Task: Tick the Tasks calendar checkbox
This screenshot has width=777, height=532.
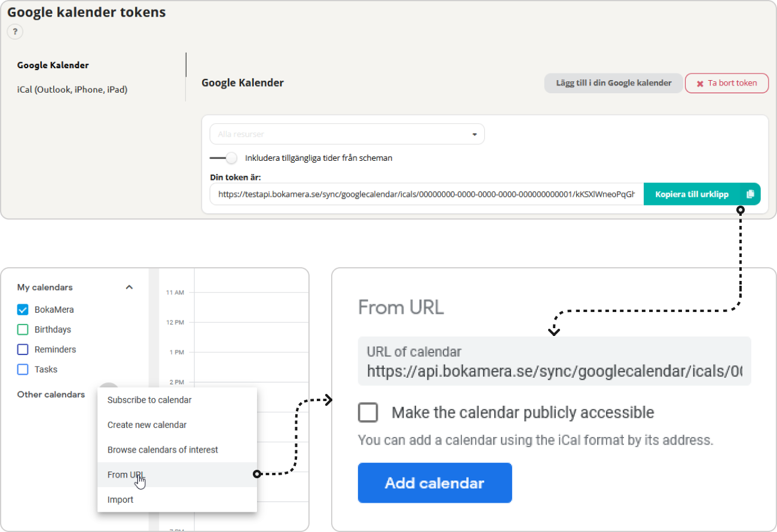Action: point(23,369)
